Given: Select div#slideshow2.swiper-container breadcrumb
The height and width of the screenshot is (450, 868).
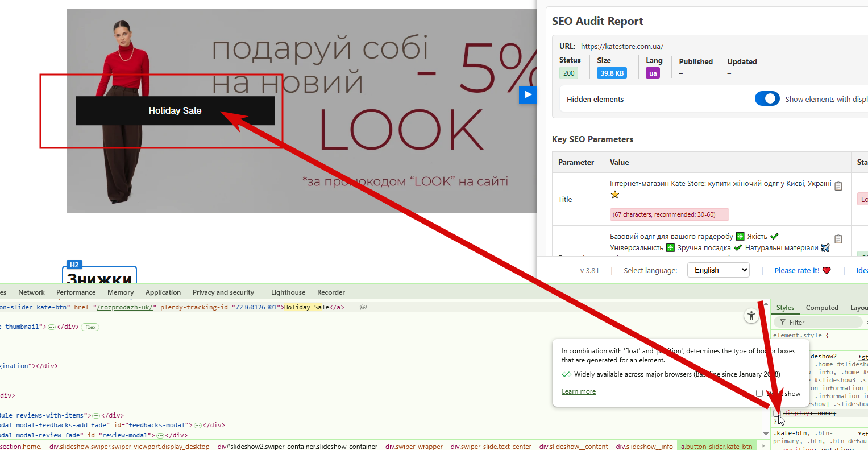Looking at the screenshot, I should [x=297, y=447].
